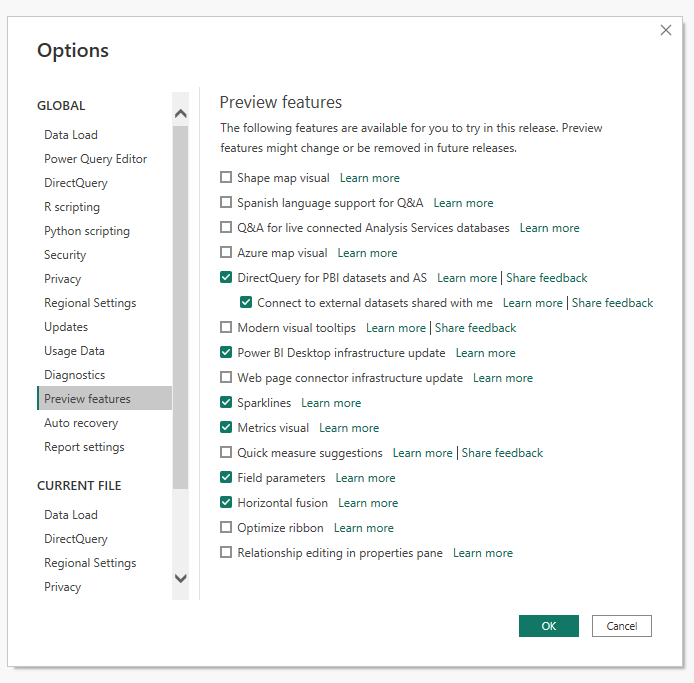Share feedback on DirectQuery for PBI datasets
This screenshot has height=683, width=694.
click(547, 278)
